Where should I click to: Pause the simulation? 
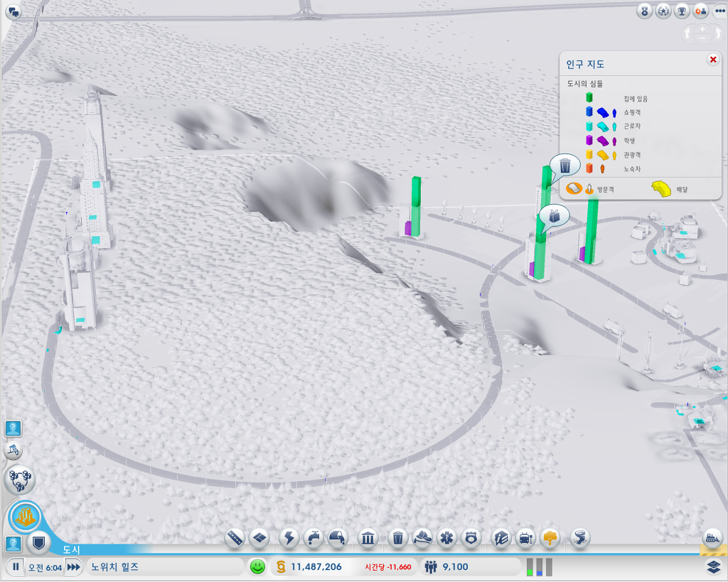(x=16, y=566)
